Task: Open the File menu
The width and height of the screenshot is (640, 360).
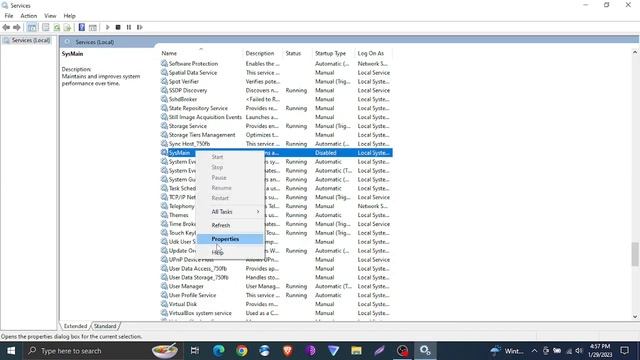Action: pos(9,16)
